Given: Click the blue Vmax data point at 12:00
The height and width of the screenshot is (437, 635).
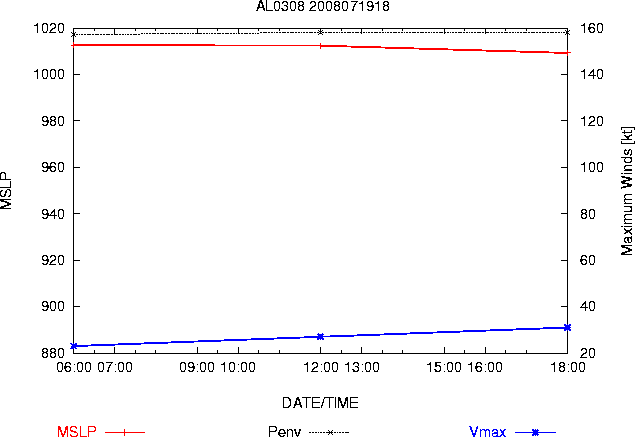Looking at the screenshot, I should 320,337.
